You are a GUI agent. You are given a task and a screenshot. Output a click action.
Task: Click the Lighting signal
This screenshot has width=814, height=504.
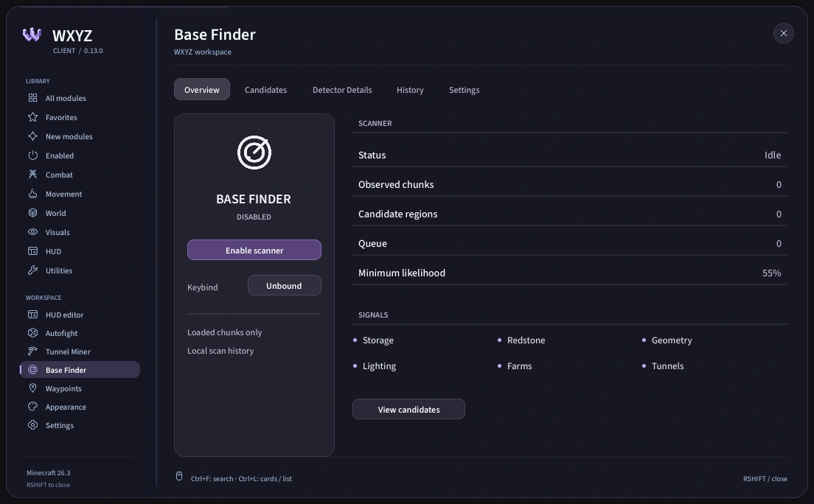375,365
